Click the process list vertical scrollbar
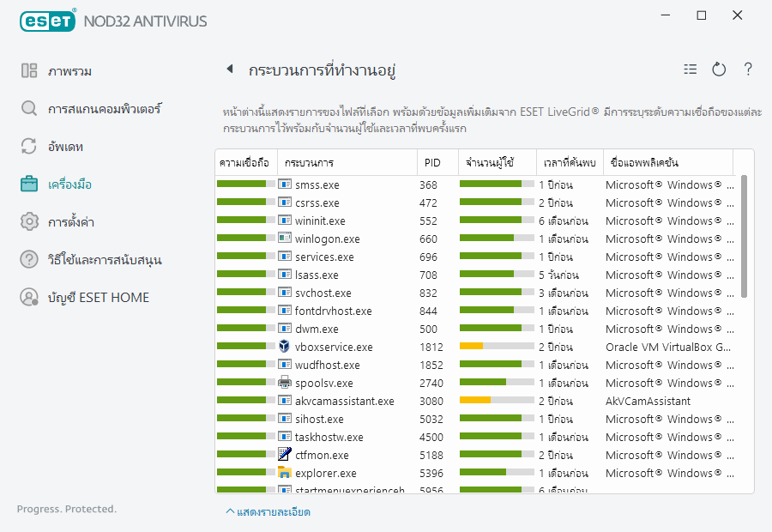The width and height of the screenshot is (772, 532). (x=744, y=236)
